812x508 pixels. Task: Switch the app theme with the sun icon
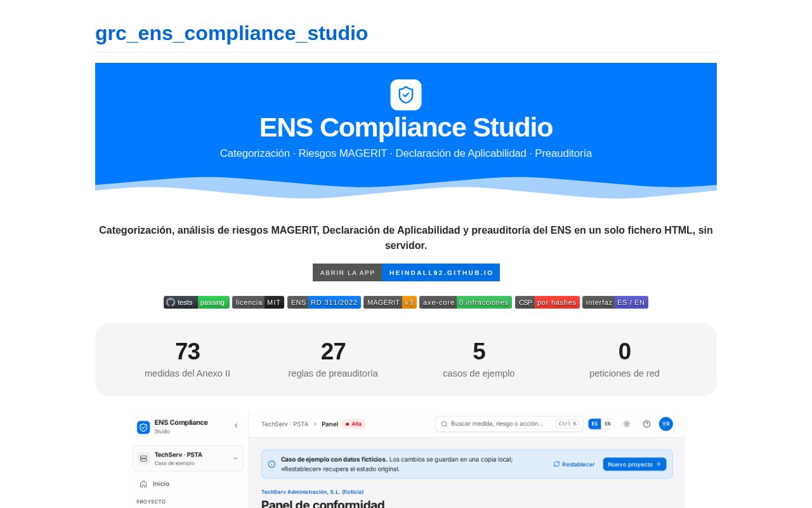coord(627,424)
